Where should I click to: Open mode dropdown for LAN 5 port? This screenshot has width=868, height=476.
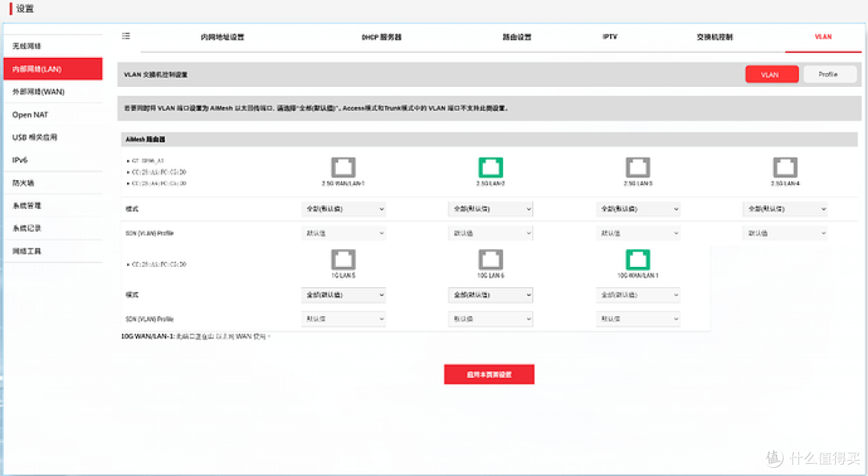344,295
